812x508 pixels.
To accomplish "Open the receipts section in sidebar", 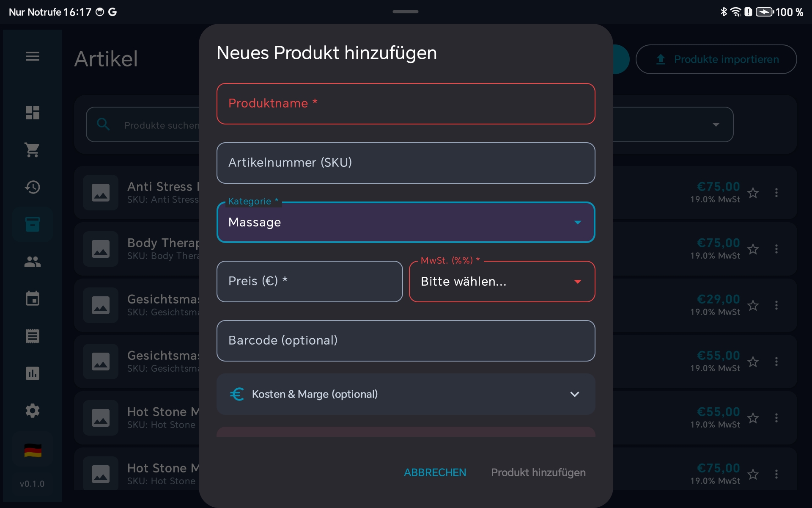I will click(33, 336).
